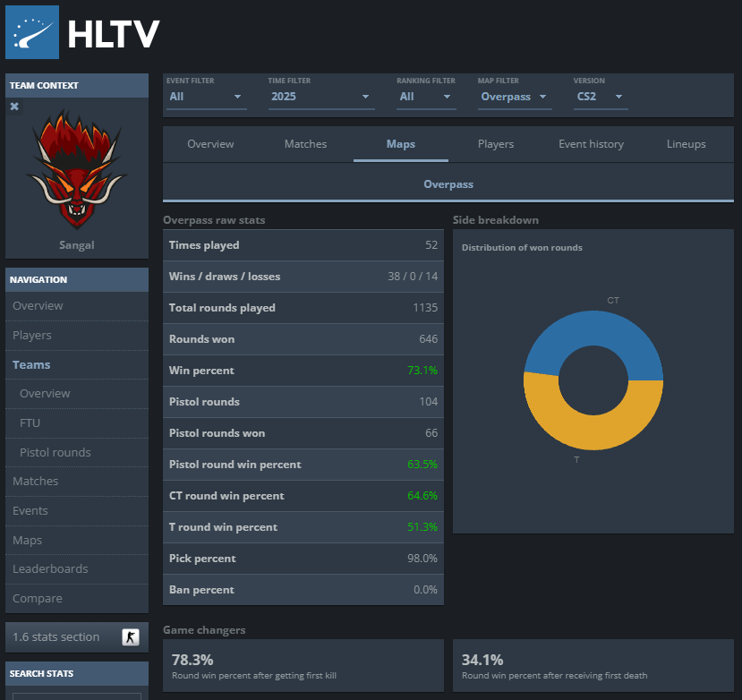Click Pistol round win percent 63.5%
The width and height of the screenshot is (742, 700).
coord(422,465)
